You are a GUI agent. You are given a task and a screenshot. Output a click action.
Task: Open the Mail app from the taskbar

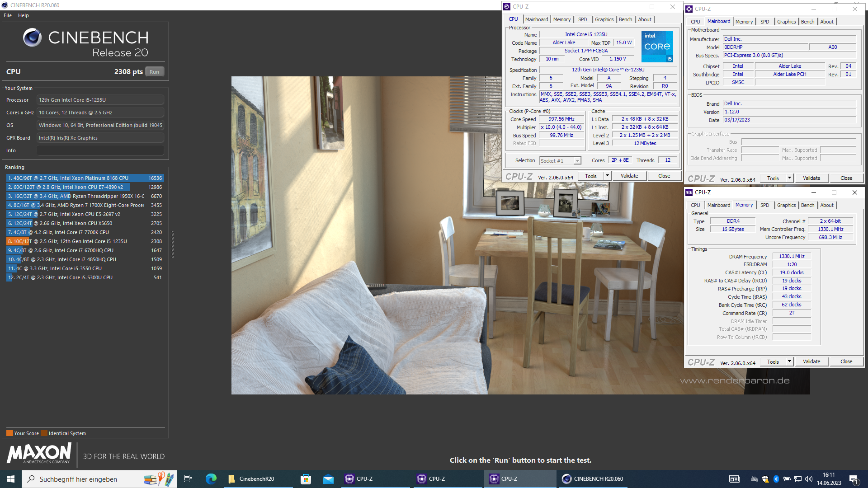(x=328, y=479)
